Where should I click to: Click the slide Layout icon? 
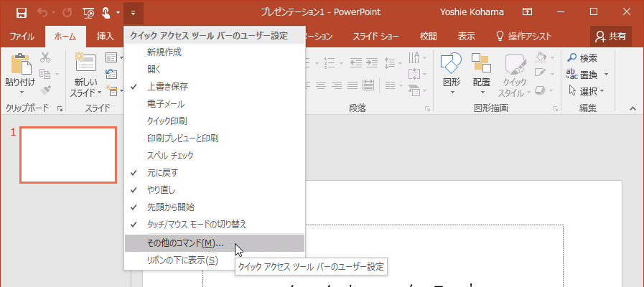point(111,57)
